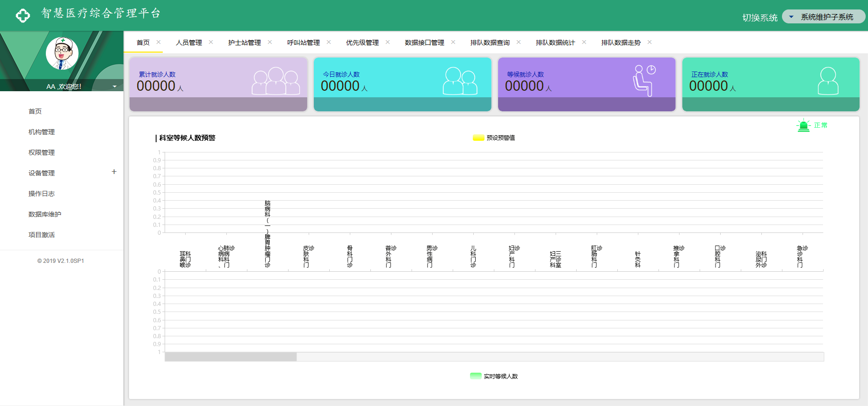The height and width of the screenshot is (406, 868).
Task: Click the 正在就诊人数 label
Action: 710,74
